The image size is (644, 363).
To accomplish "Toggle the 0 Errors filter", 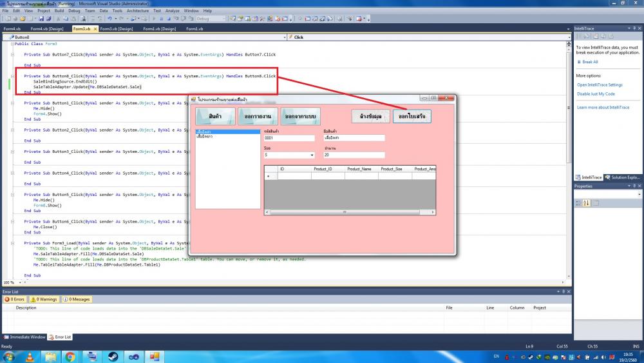I will [14, 299].
